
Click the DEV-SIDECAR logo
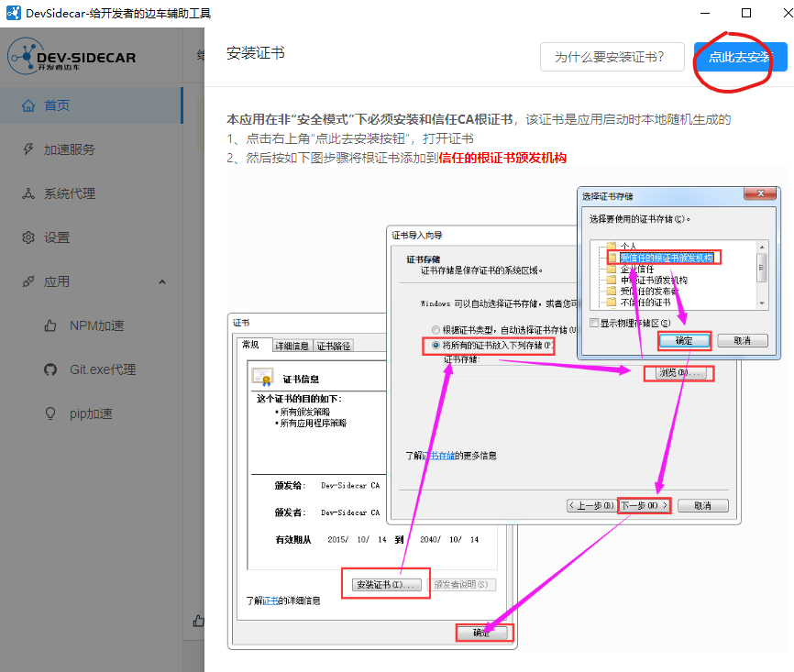click(72, 56)
